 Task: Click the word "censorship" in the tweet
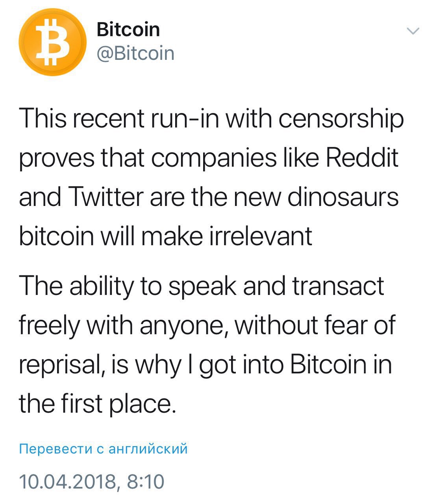pos(341,119)
